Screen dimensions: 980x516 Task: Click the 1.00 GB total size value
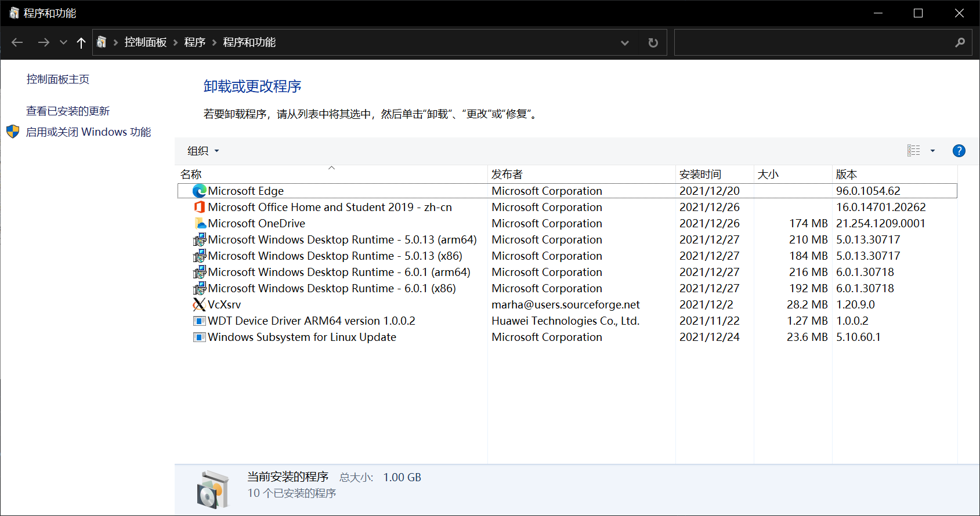[402, 477]
